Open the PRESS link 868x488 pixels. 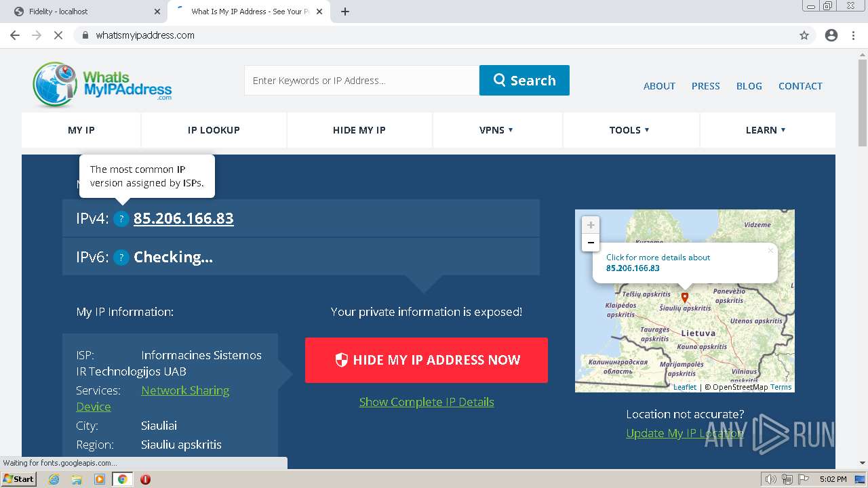coord(706,86)
